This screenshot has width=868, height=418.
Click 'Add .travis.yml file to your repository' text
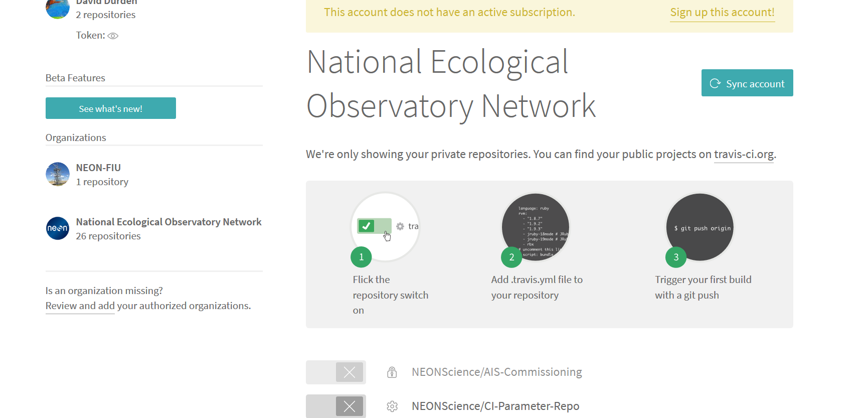tap(537, 287)
